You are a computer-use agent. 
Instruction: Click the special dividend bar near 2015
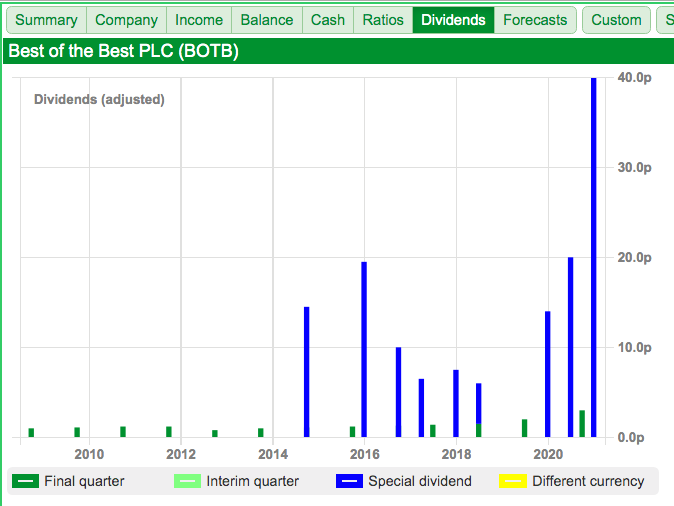pyautogui.click(x=306, y=372)
